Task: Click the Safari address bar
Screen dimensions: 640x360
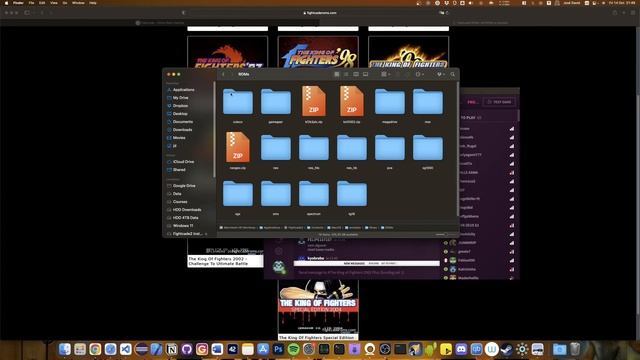Action: (x=320, y=13)
